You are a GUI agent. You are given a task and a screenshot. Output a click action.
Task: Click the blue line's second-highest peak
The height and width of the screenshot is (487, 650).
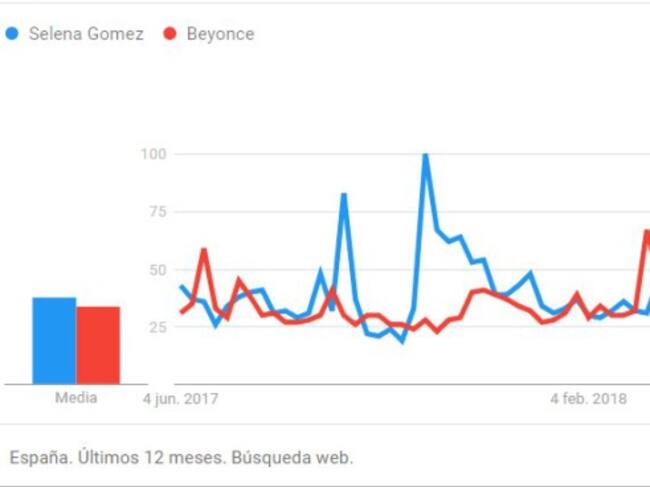(344, 194)
